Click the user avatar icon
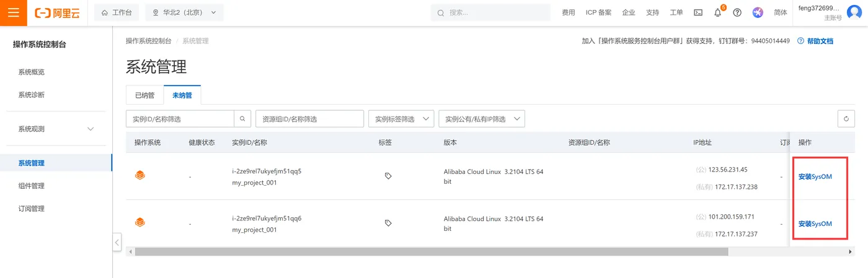This screenshot has height=278, width=868. coord(854,12)
